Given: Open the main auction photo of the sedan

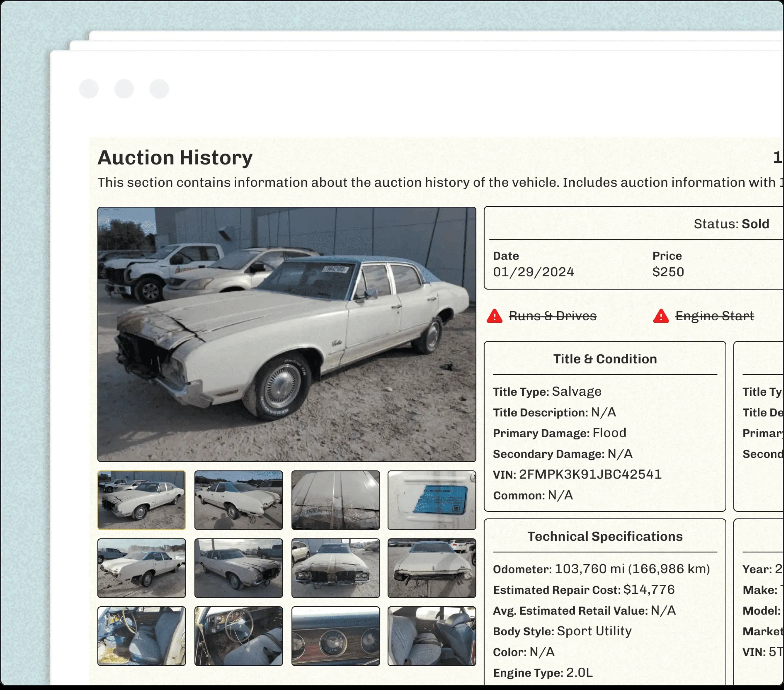Looking at the screenshot, I should (x=287, y=334).
